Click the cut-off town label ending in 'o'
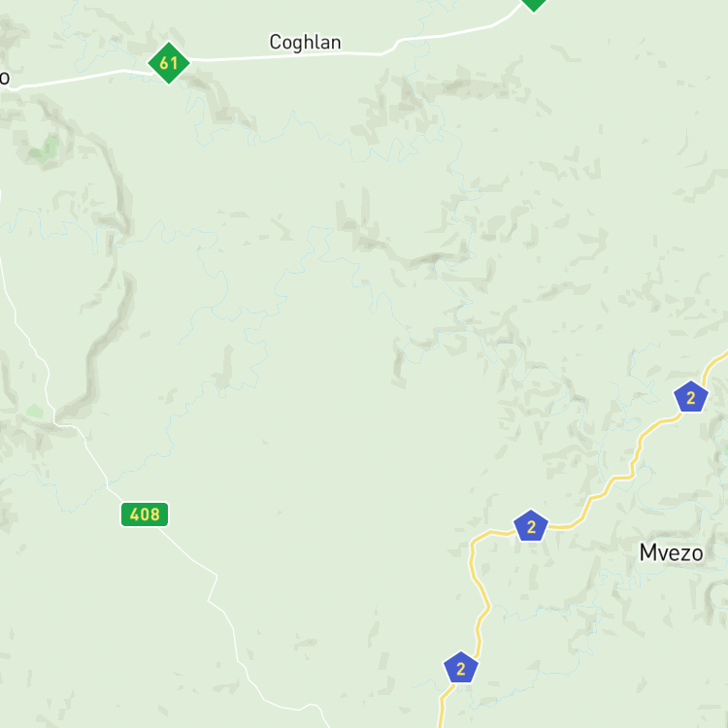 click(x=4, y=78)
